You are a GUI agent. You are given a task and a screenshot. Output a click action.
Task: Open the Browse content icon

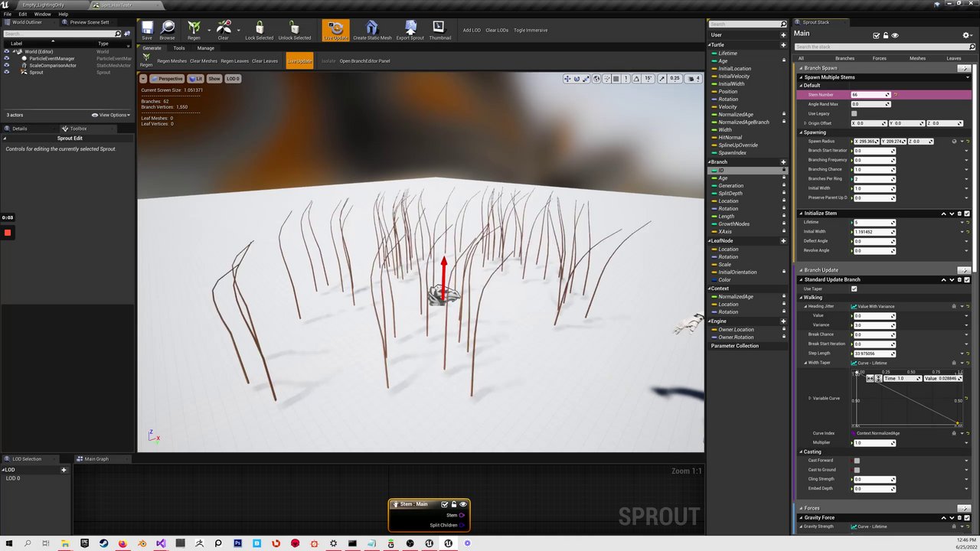click(x=167, y=29)
